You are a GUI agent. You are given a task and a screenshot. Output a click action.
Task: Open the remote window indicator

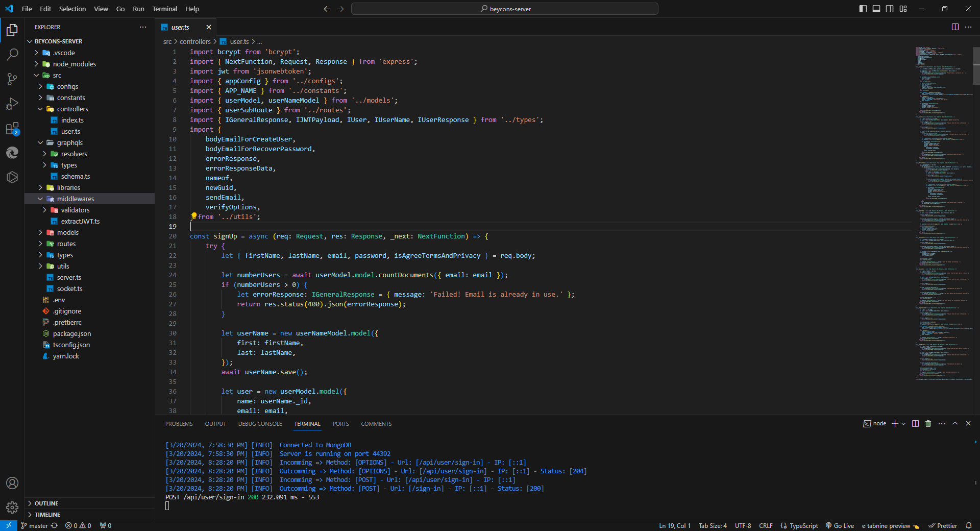point(9,525)
